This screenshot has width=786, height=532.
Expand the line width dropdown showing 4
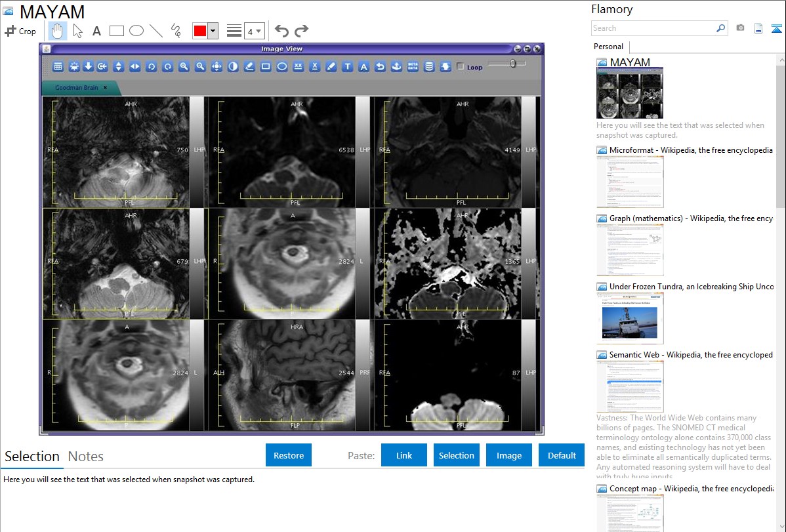[x=254, y=31]
